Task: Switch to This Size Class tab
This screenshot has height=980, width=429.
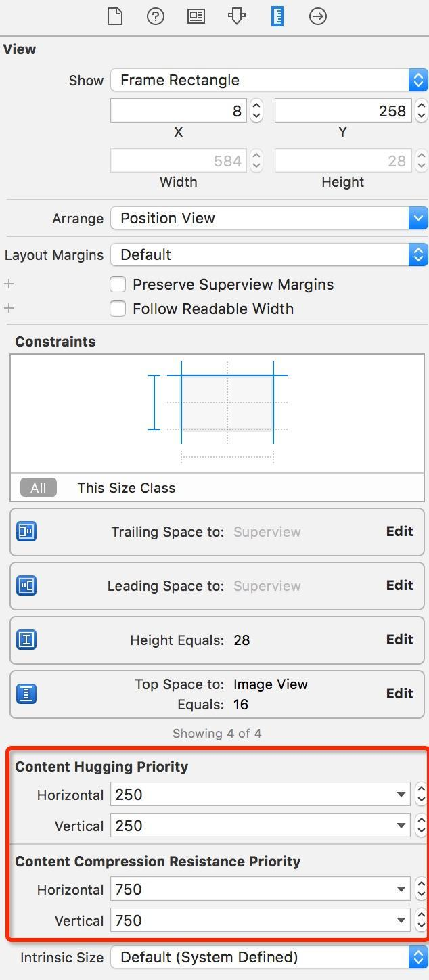Action: point(126,488)
